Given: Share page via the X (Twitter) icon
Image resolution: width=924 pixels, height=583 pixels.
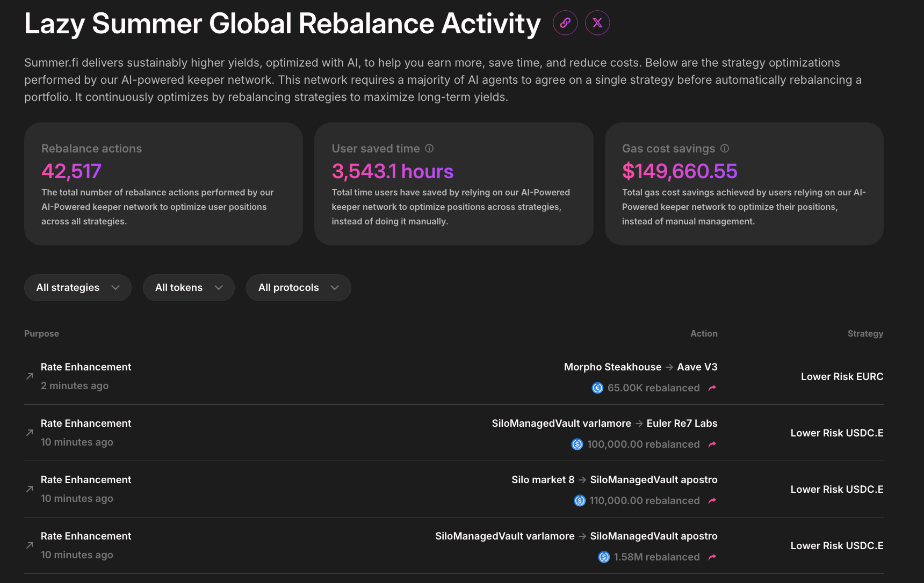Looking at the screenshot, I should 597,23.
